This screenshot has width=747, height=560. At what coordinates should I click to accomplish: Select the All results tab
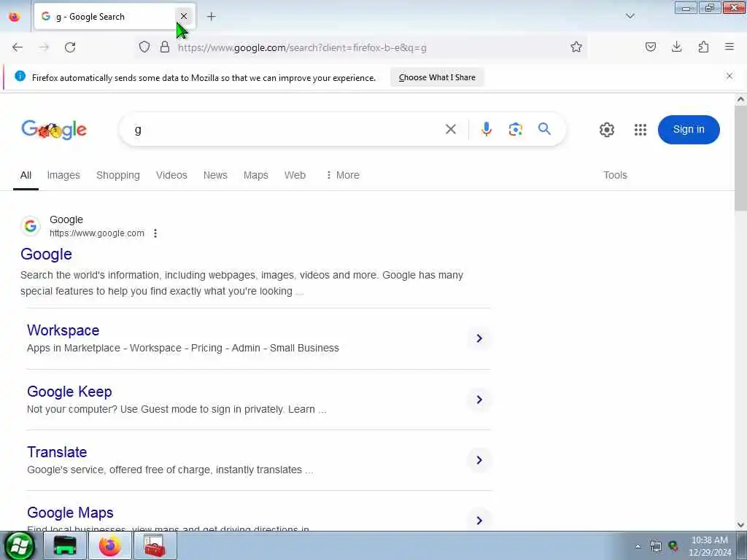pos(26,175)
